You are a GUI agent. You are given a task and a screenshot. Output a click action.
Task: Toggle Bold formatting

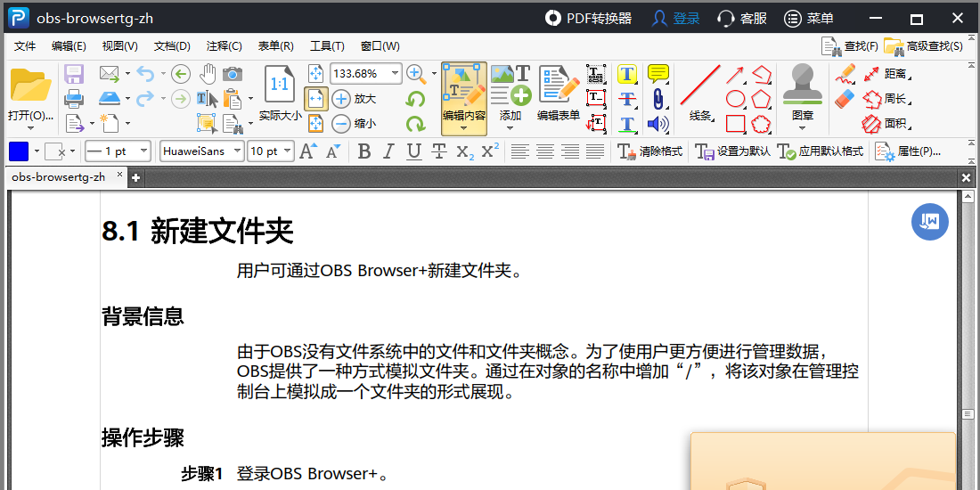(364, 151)
